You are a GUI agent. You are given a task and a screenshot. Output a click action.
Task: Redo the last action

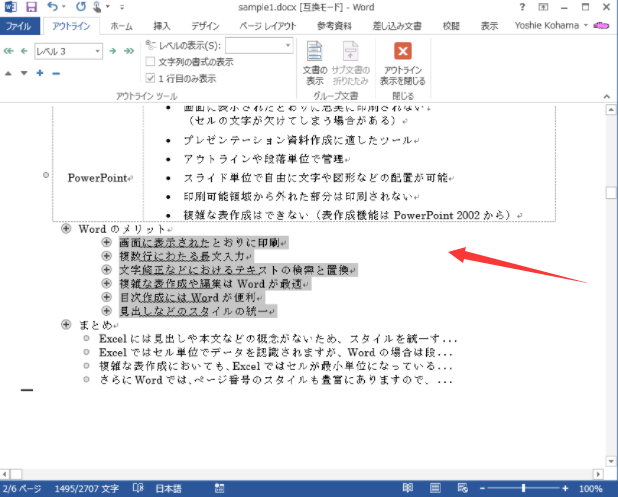coord(81,7)
